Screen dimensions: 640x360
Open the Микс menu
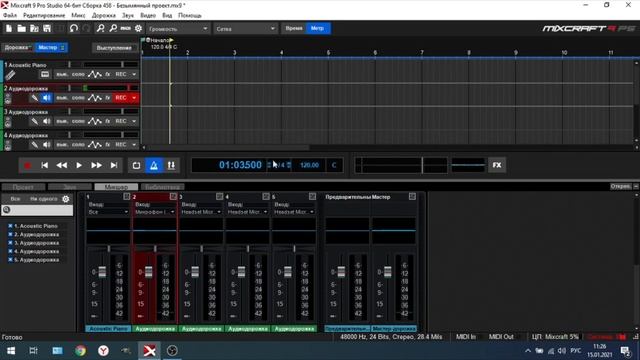(78, 16)
